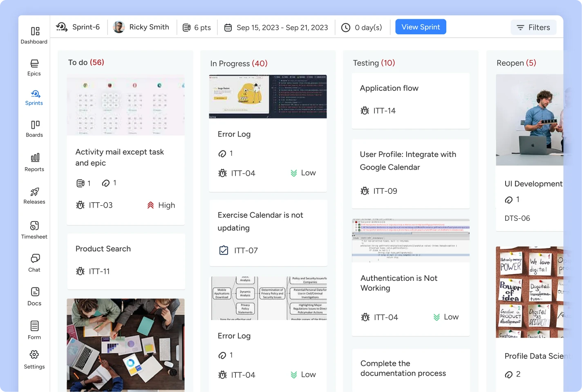The height and width of the screenshot is (392, 582).
Task: Open the Dashboard from the sidebar
Action: (34, 35)
